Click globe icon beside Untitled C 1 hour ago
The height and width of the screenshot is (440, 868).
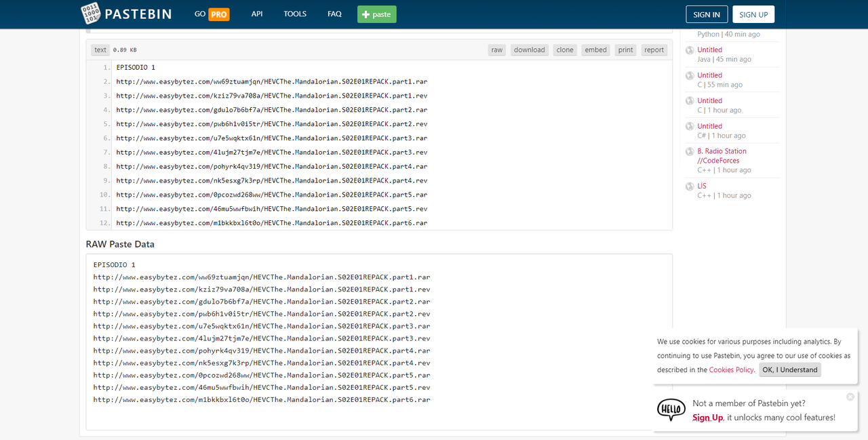coord(690,101)
